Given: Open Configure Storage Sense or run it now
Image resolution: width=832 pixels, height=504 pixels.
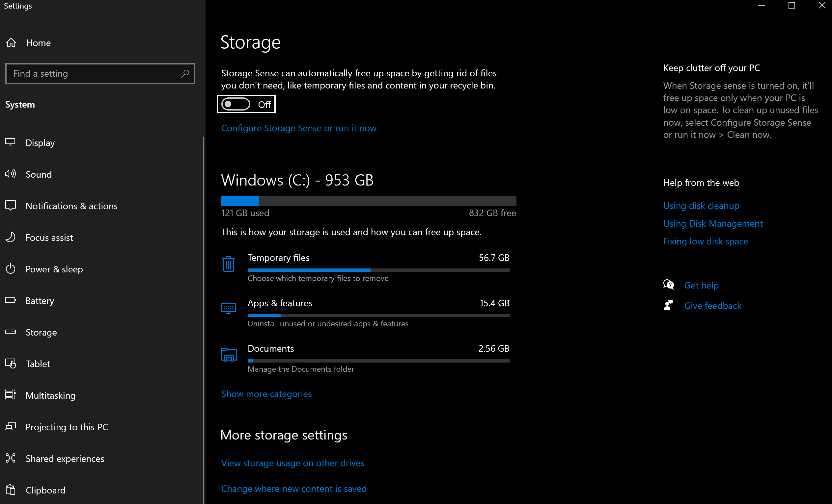Looking at the screenshot, I should click(x=298, y=128).
